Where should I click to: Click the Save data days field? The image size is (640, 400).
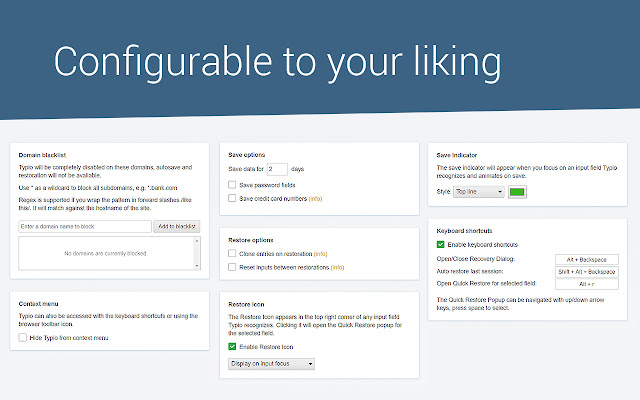click(x=277, y=169)
